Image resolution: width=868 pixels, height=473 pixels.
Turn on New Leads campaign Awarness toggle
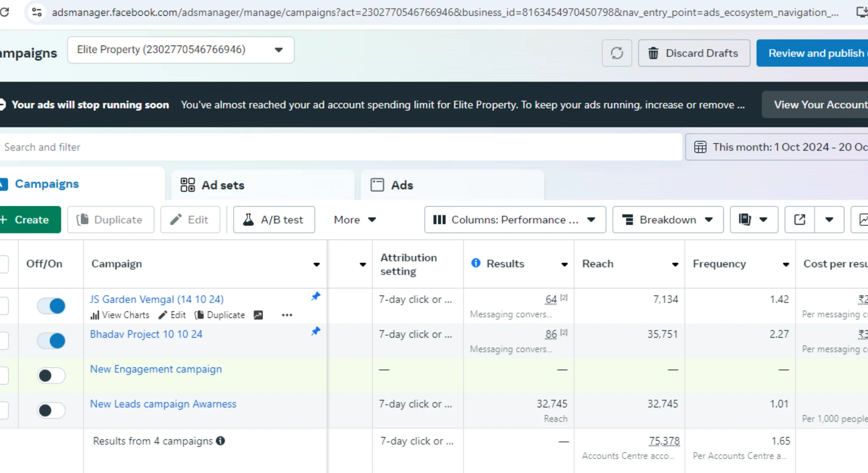click(x=51, y=410)
